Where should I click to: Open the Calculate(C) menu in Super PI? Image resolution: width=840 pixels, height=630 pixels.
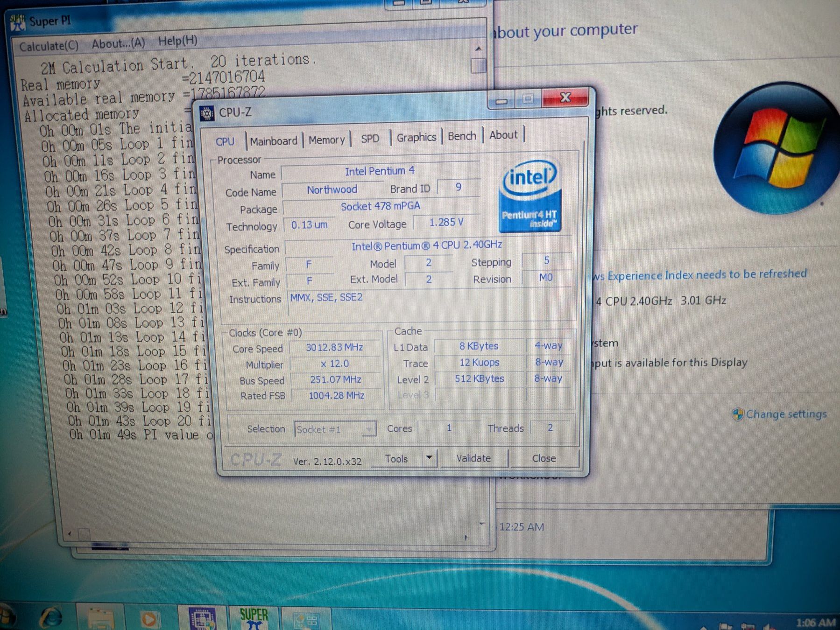[49, 46]
